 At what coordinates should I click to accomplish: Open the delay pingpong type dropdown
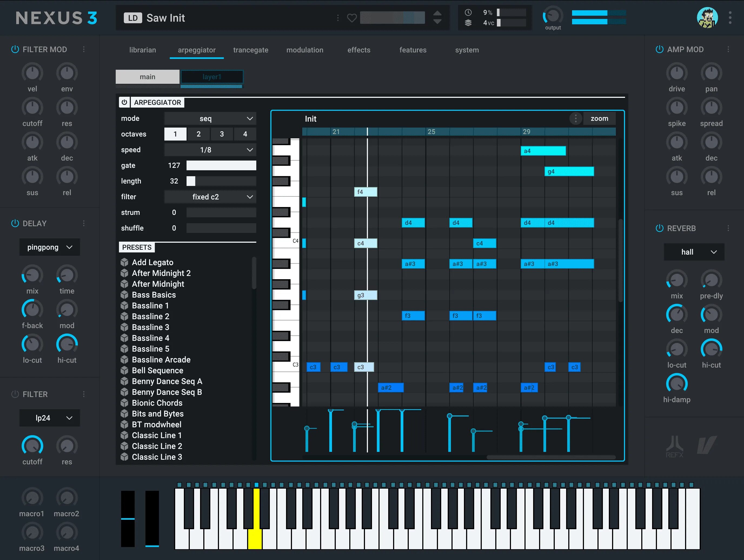[49, 247]
